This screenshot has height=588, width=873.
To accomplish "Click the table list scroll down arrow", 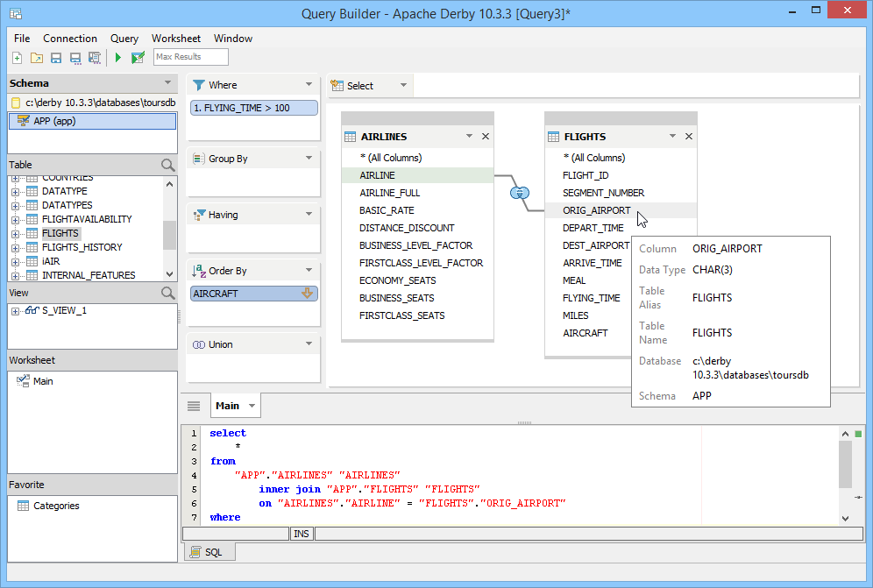I will tap(170, 274).
